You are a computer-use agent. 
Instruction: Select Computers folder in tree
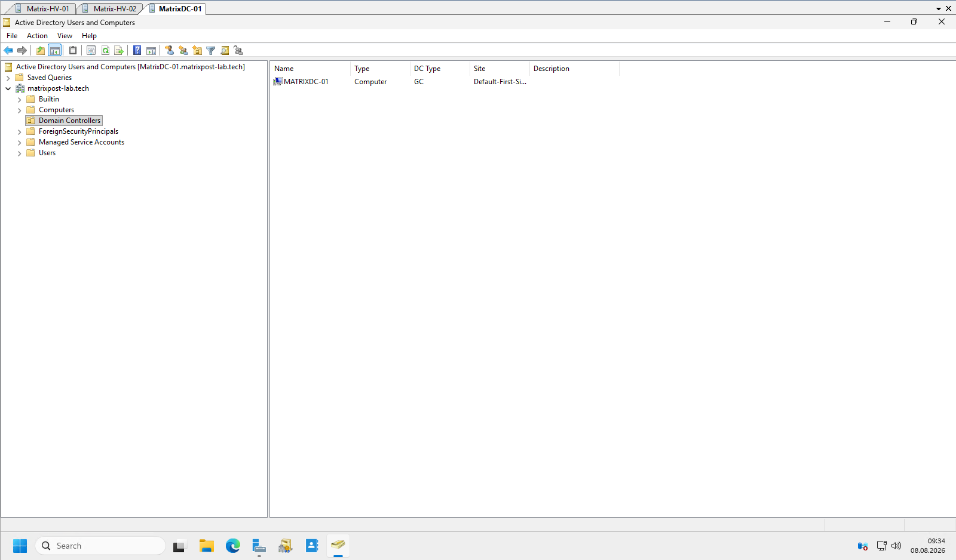[56, 110]
